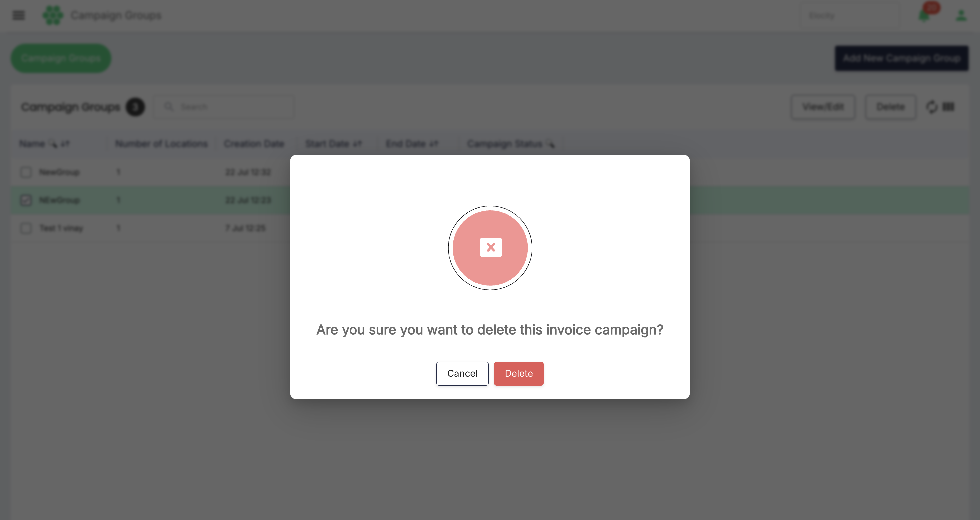Click the toolbar Delete button behind dialog

coord(890,107)
